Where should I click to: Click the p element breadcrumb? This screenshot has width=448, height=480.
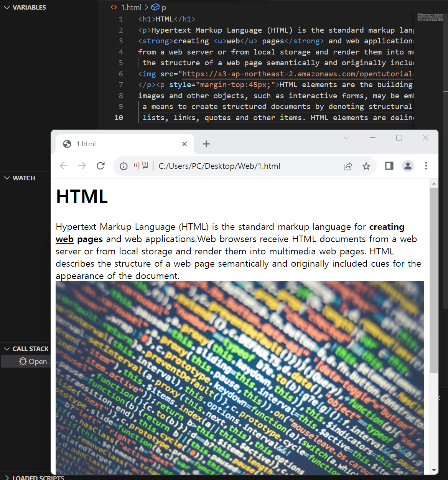(x=164, y=7)
